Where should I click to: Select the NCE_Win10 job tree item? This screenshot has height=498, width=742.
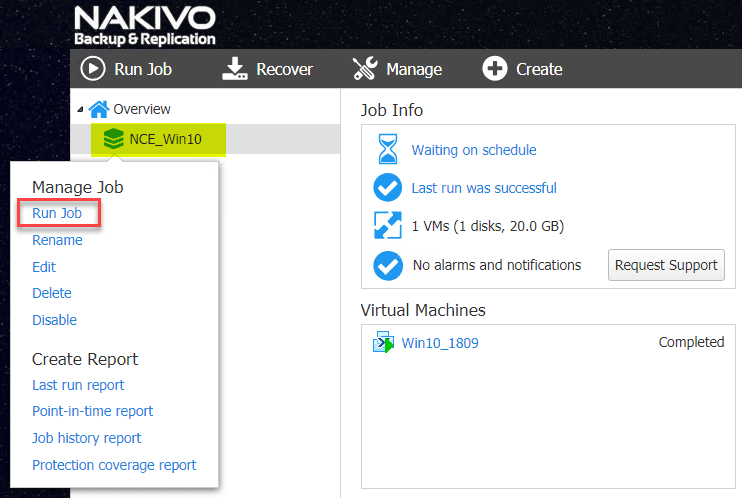tap(165, 139)
